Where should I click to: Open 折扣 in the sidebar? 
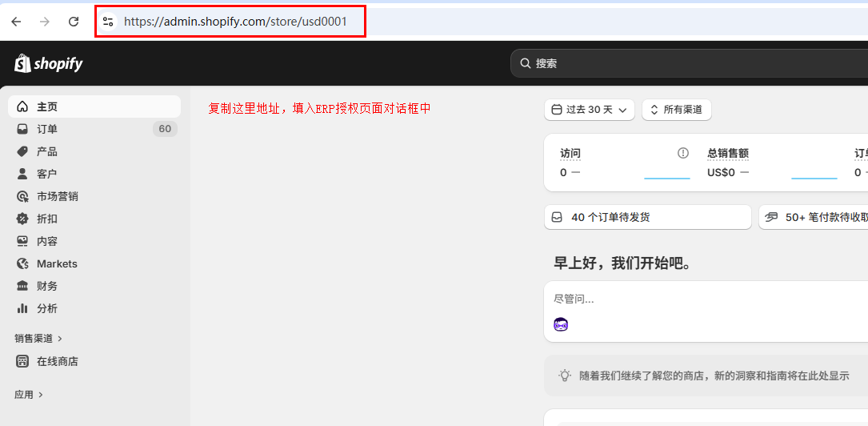click(x=94, y=219)
